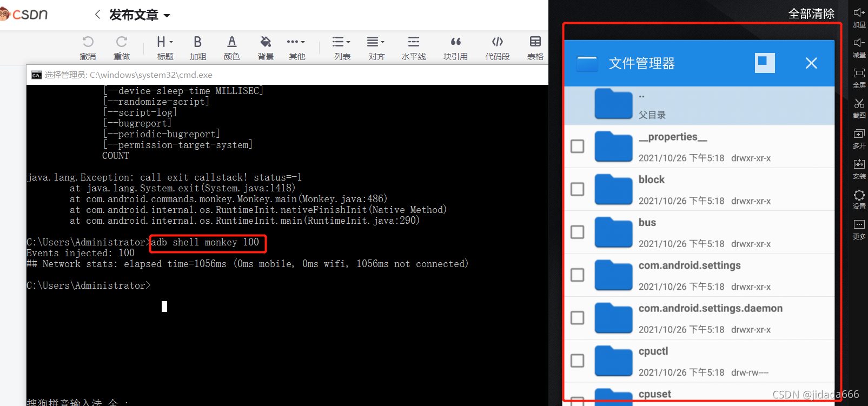Open the bus folder icon
This screenshot has width=868, height=406.
(613, 232)
